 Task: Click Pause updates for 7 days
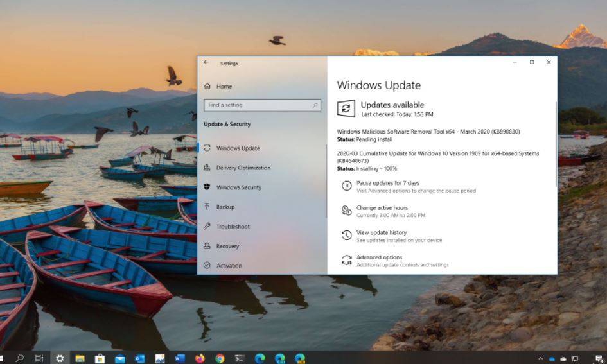tap(387, 183)
